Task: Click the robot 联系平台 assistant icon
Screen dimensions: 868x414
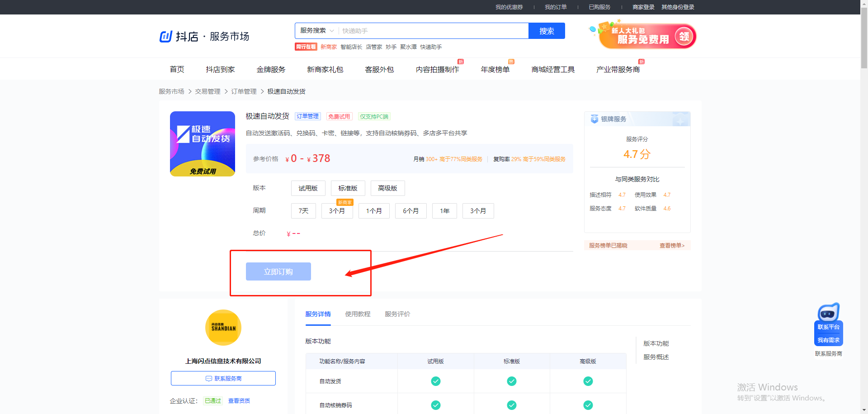Action: pos(828,312)
